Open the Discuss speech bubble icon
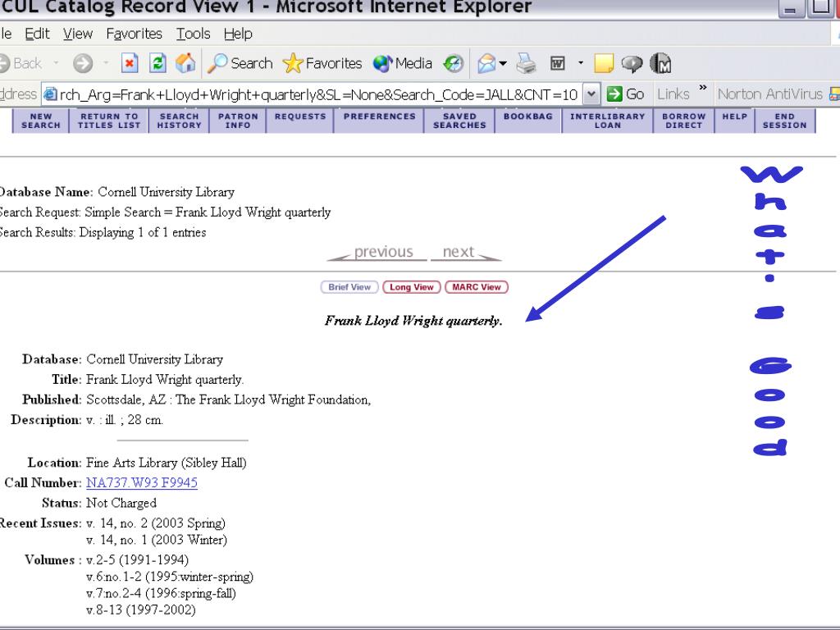Screen dimensions: 840x630 pyautogui.click(x=632, y=64)
